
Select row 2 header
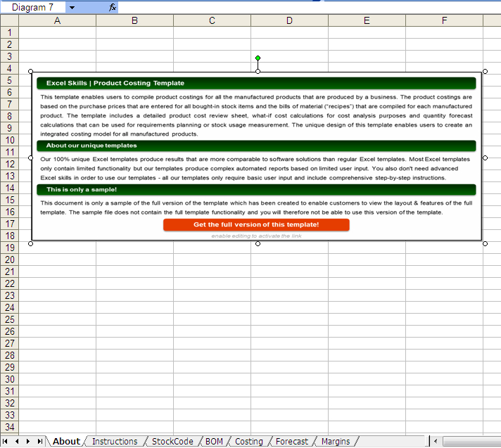click(x=9, y=44)
